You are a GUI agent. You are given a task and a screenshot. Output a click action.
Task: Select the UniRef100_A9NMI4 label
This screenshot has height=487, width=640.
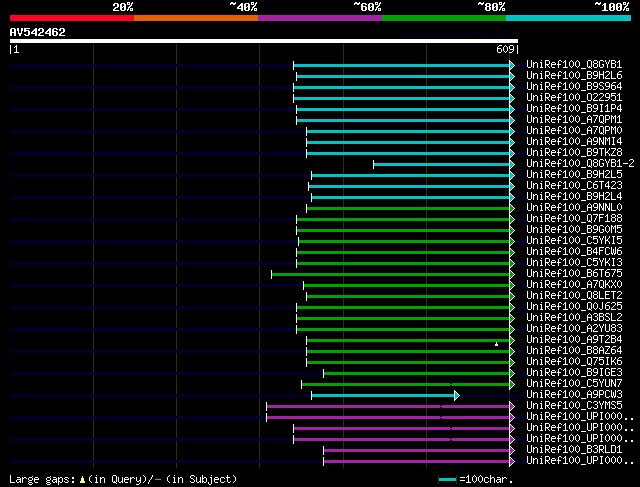[574, 142]
